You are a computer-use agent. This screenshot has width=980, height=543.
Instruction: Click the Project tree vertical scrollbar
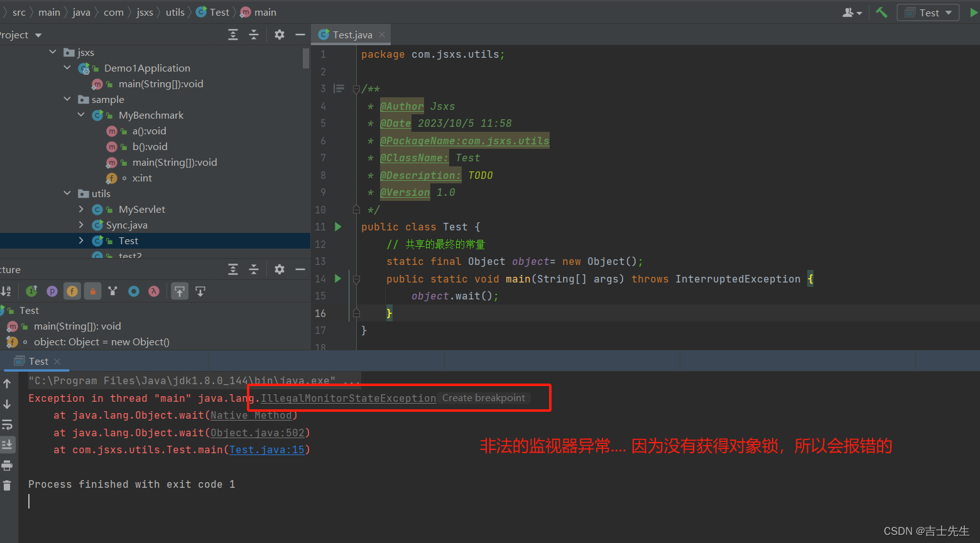pos(306,58)
